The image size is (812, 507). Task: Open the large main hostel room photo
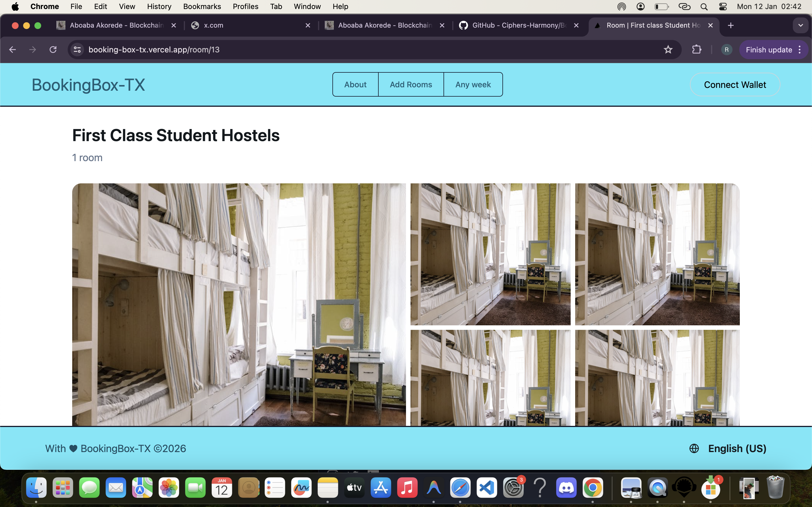pos(239,304)
